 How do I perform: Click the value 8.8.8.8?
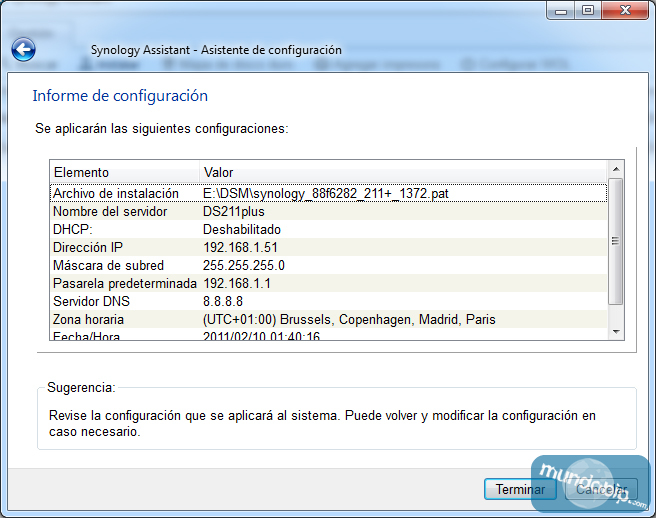coord(223,301)
